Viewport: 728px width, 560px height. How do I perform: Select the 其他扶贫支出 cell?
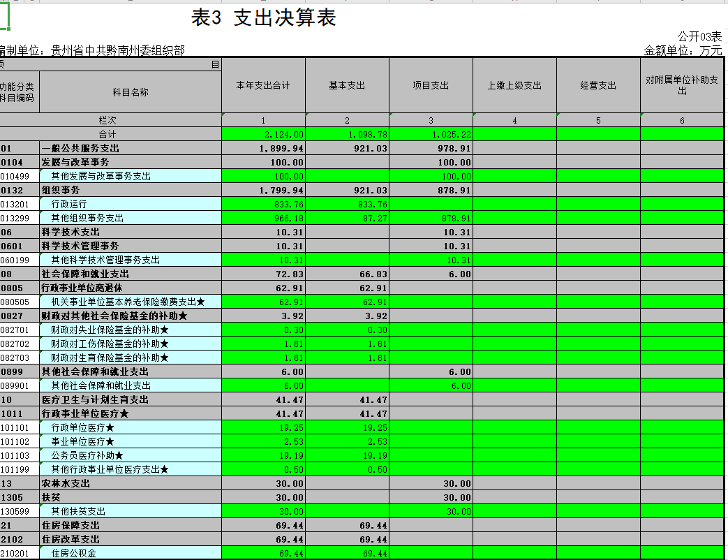pyautogui.click(x=78, y=511)
